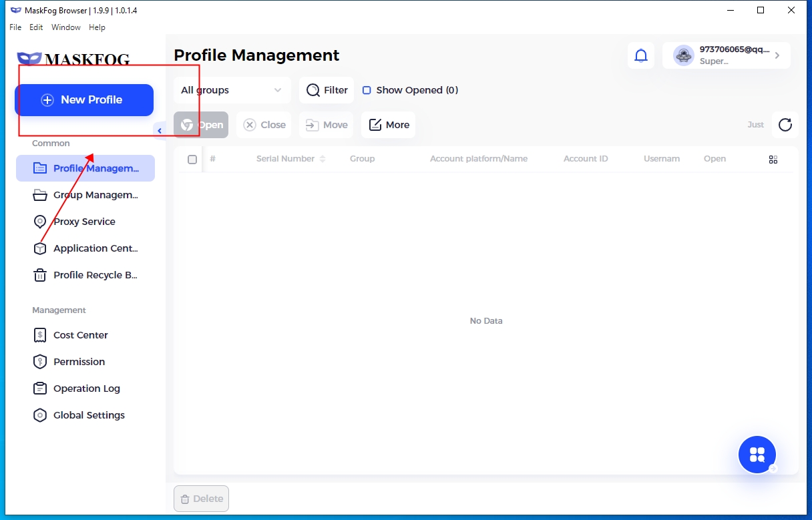
Task: Open Global Settings page
Action: tap(88, 415)
